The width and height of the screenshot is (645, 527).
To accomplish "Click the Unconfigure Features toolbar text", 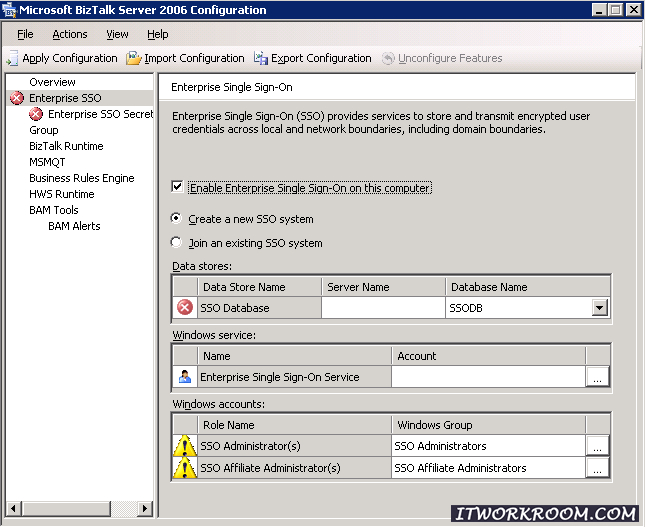I will (x=450, y=58).
